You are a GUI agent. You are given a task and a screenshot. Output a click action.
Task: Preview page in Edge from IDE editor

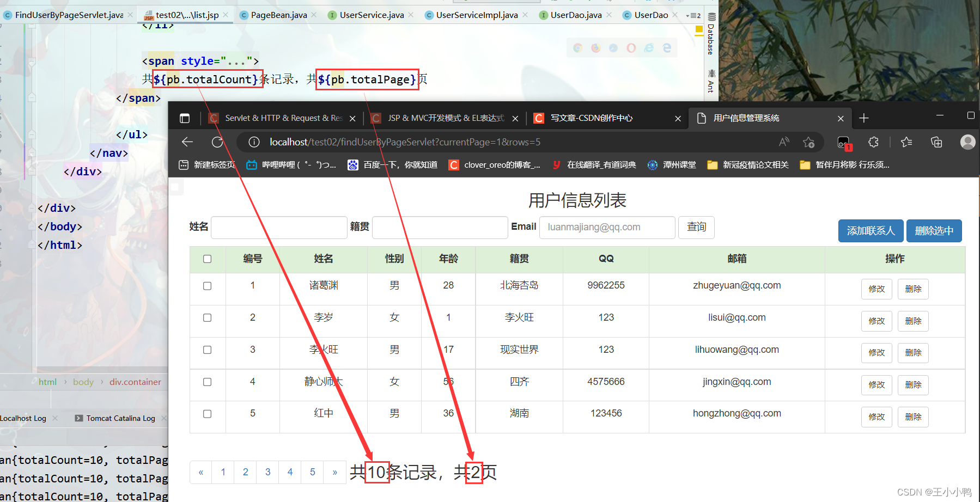pyautogui.click(x=667, y=48)
